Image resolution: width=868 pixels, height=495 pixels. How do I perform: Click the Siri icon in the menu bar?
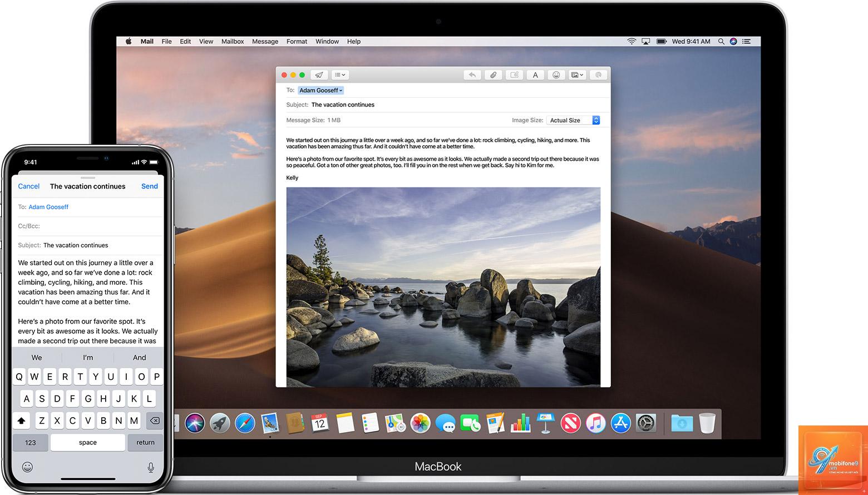point(733,41)
